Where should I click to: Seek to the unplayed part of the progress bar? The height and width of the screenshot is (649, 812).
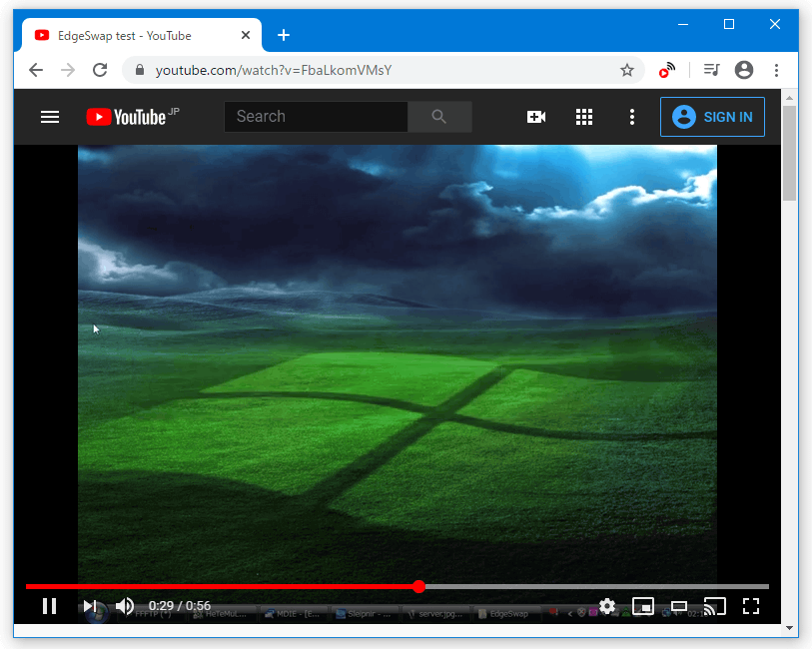596,586
